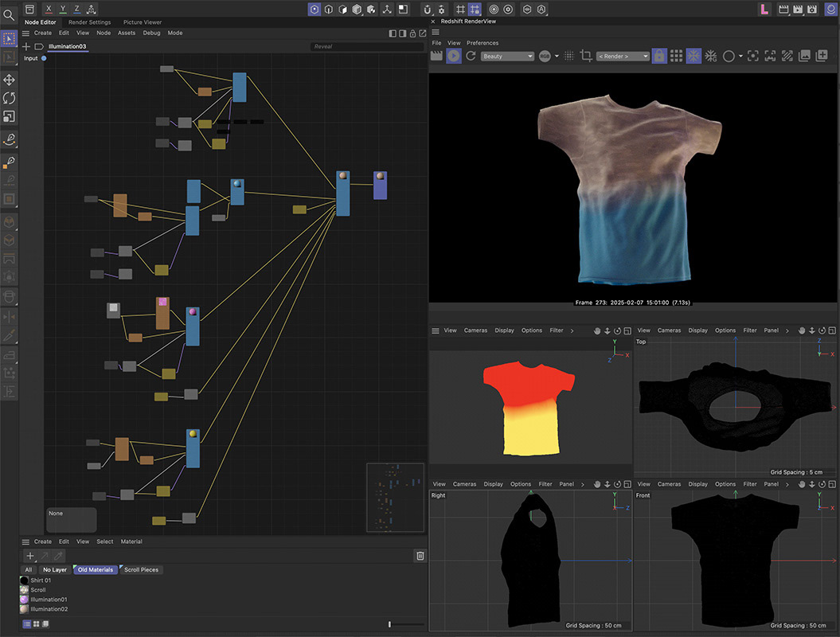Click the node graph minimap thumbnail
The image size is (840, 637).
[x=396, y=498]
